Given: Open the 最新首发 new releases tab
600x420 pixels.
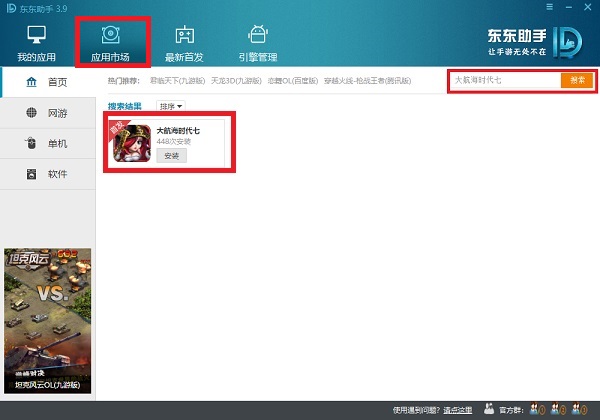Looking at the screenshot, I should pyautogui.click(x=184, y=43).
